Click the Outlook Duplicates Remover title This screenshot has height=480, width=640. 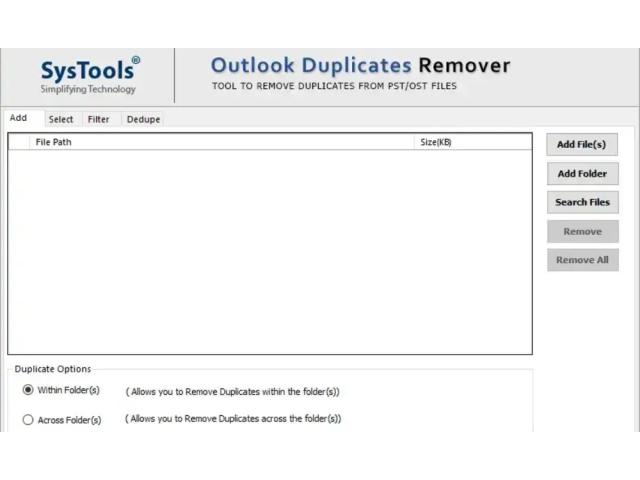tap(360, 66)
